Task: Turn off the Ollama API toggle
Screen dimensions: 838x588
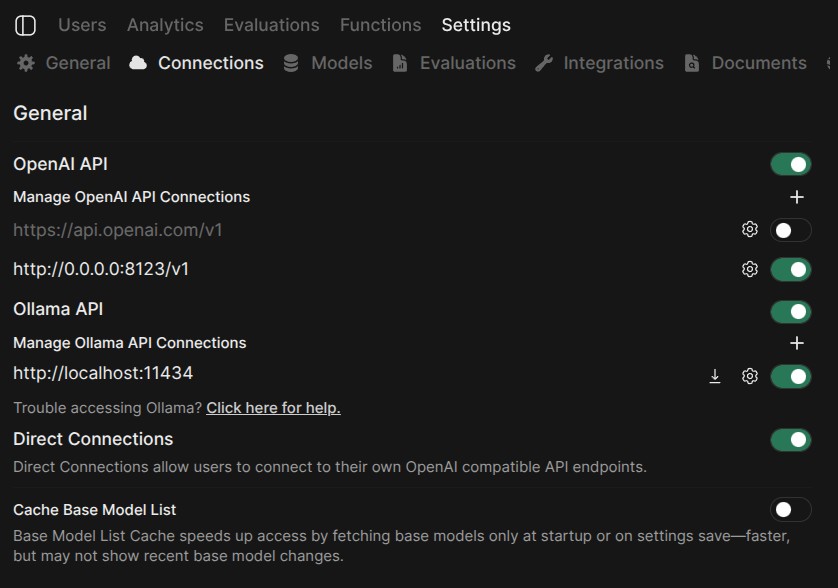Action: click(790, 312)
